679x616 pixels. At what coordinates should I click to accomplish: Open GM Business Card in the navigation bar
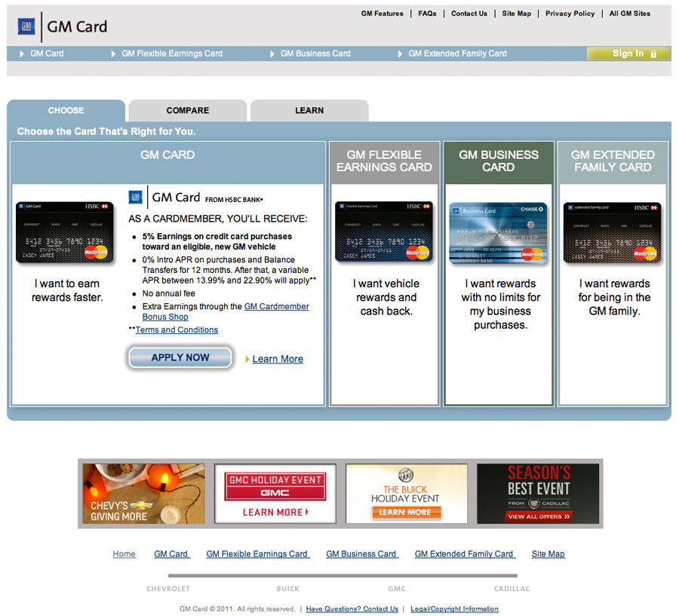click(x=315, y=54)
